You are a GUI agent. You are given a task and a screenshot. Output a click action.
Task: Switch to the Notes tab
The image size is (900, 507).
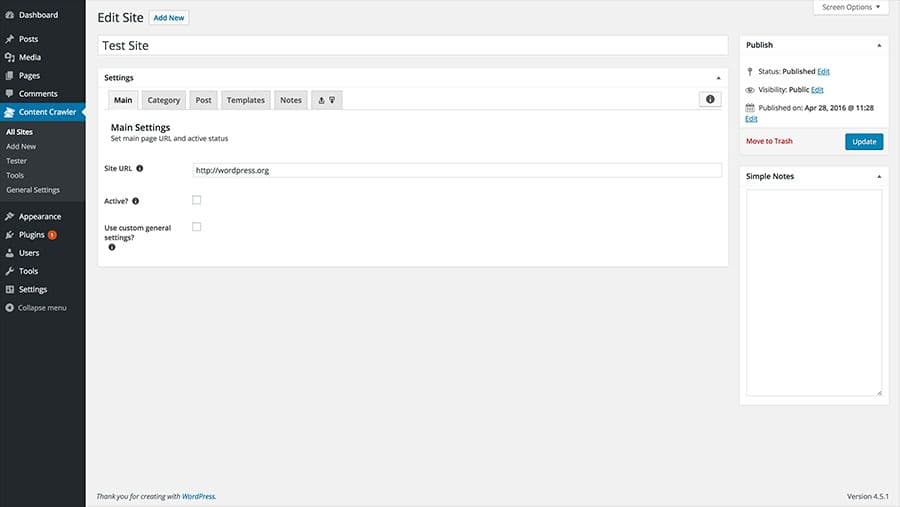pyautogui.click(x=290, y=100)
